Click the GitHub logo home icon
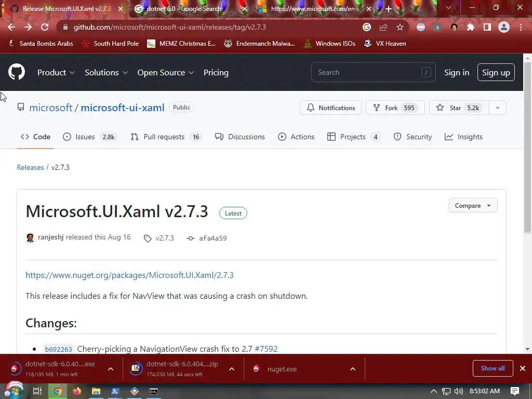Screen dimensions: 532x399 tap(17, 72)
